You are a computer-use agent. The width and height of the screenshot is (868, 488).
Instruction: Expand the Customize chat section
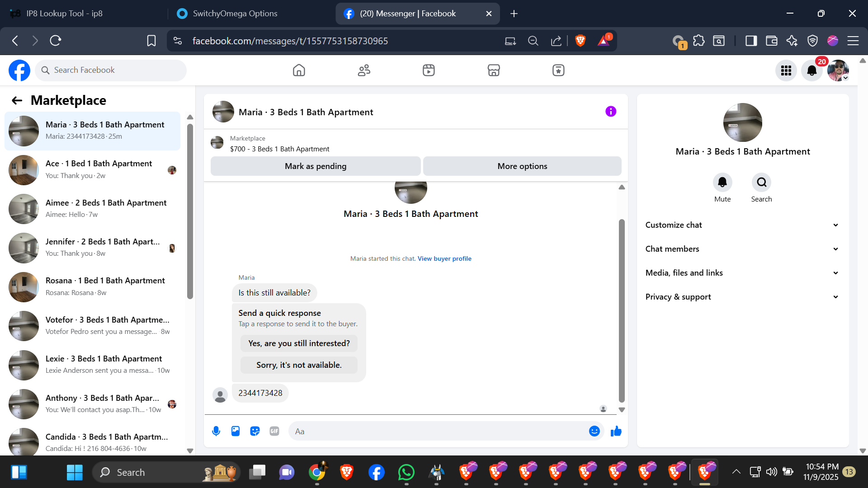[x=742, y=225]
